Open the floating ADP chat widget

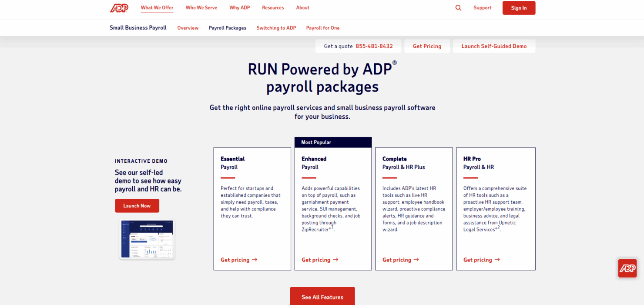tap(627, 268)
